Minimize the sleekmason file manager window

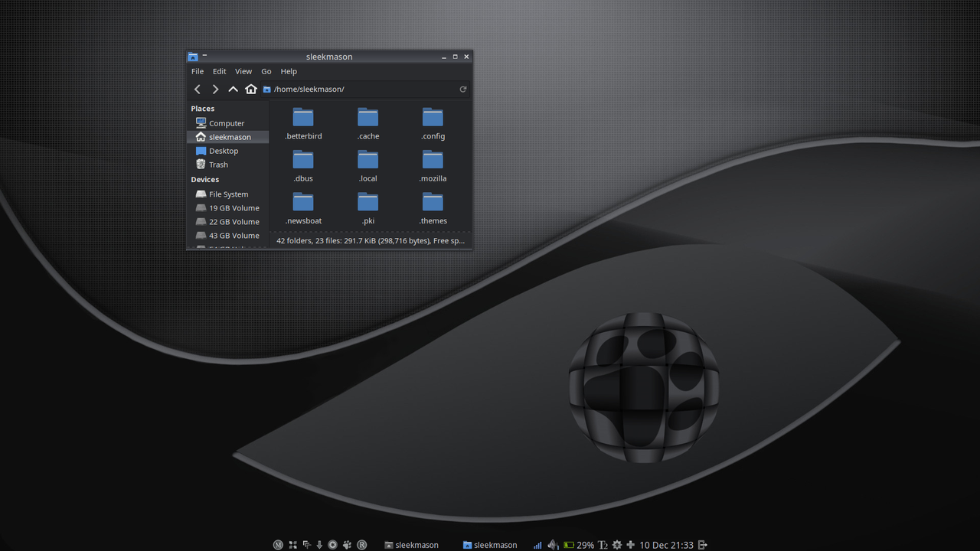(x=444, y=57)
